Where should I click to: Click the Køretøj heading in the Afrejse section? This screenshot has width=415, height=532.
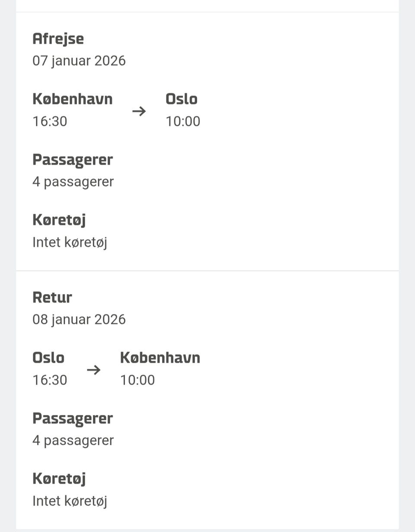[x=59, y=220]
